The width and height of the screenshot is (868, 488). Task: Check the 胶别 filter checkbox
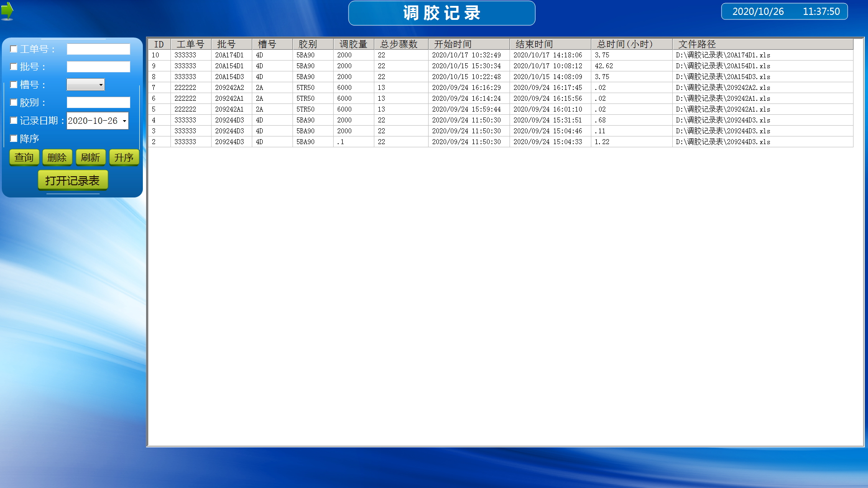pos(14,103)
